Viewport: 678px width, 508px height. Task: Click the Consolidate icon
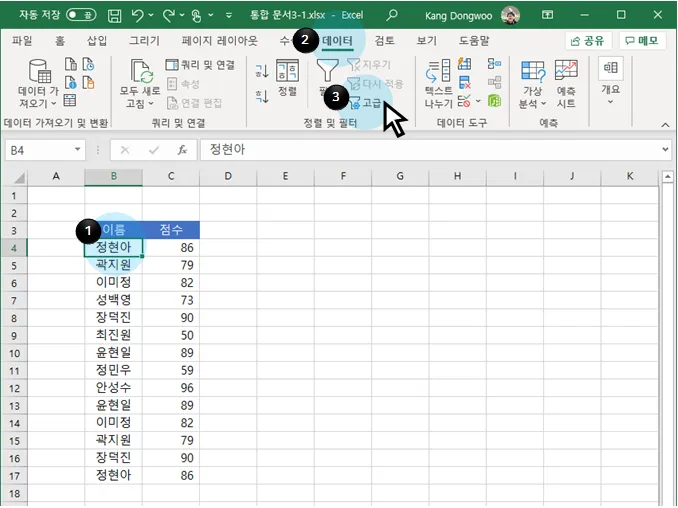click(x=494, y=64)
